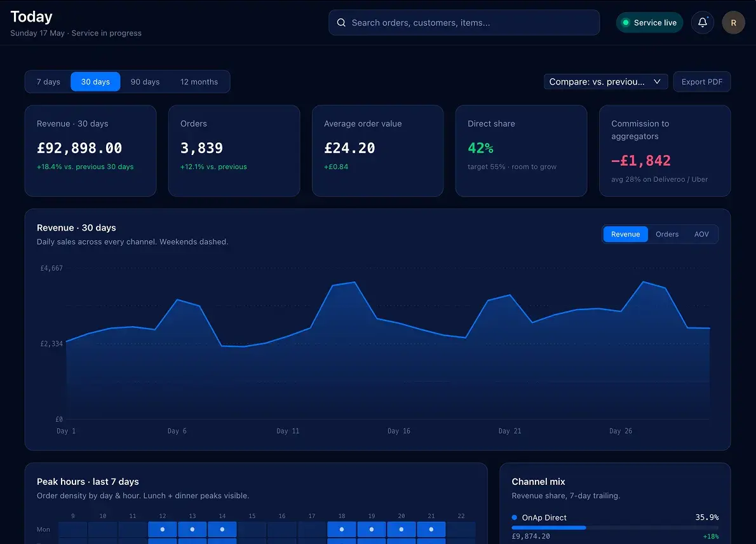Click the Monday 12 o'clock heatmap cell
Image resolution: width=756 pixels, height=544 pixels.
[163, 529]
